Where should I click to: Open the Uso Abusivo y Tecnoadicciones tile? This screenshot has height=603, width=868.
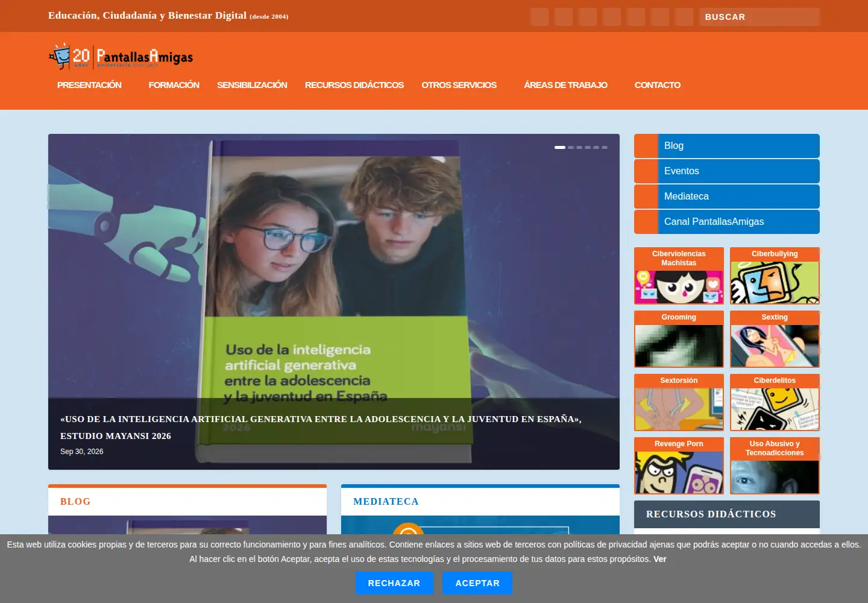click(775, 466)
